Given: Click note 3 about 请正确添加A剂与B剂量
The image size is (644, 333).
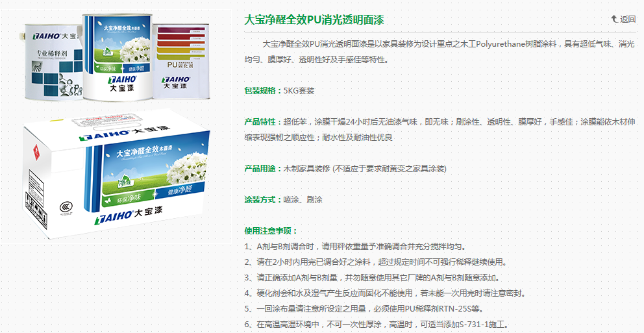Looking at the screenshot, I should tap(372, 278).
